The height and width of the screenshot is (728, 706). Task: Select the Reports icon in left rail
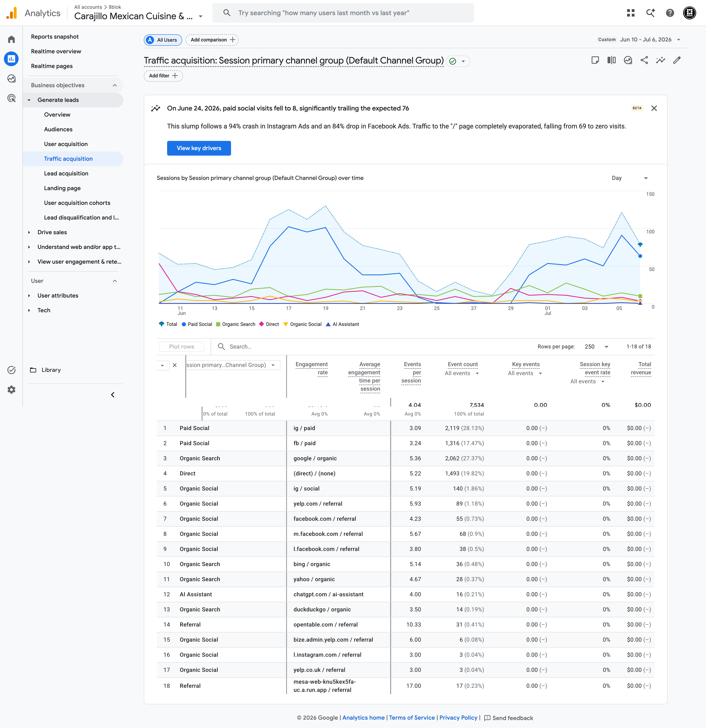[x=11, y=59]
